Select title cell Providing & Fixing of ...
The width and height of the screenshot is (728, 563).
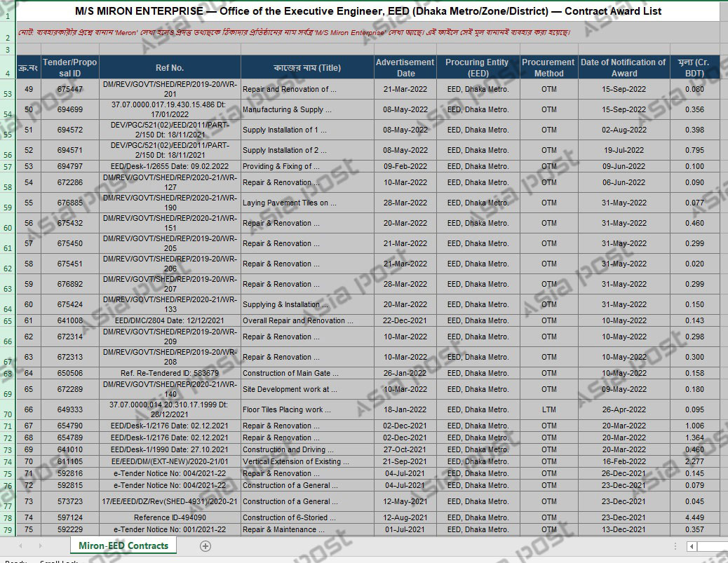tap(307, 166)
